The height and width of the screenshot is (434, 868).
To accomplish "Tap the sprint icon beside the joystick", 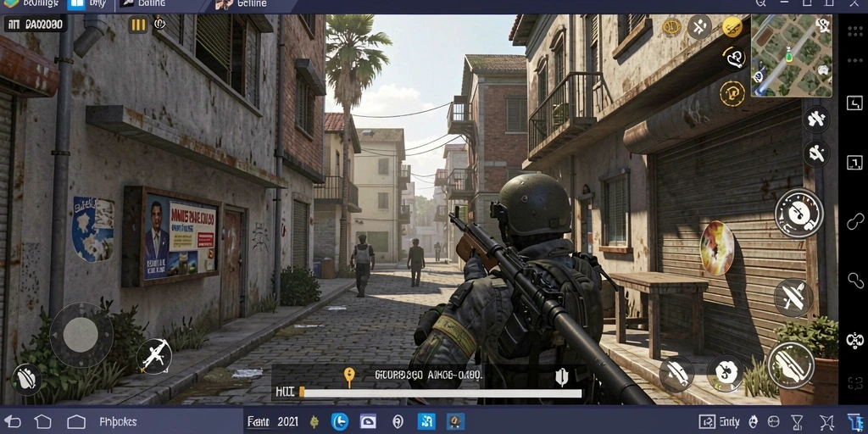I will click(154, 356).
